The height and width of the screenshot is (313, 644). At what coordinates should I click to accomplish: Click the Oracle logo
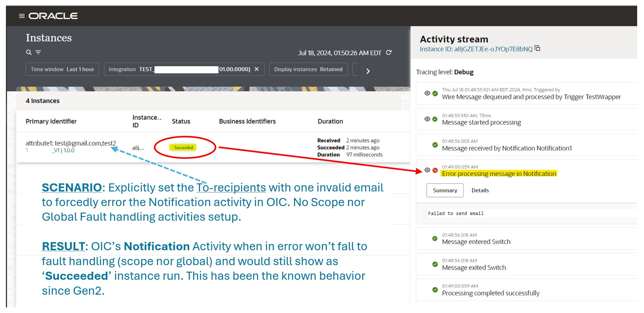53,16
